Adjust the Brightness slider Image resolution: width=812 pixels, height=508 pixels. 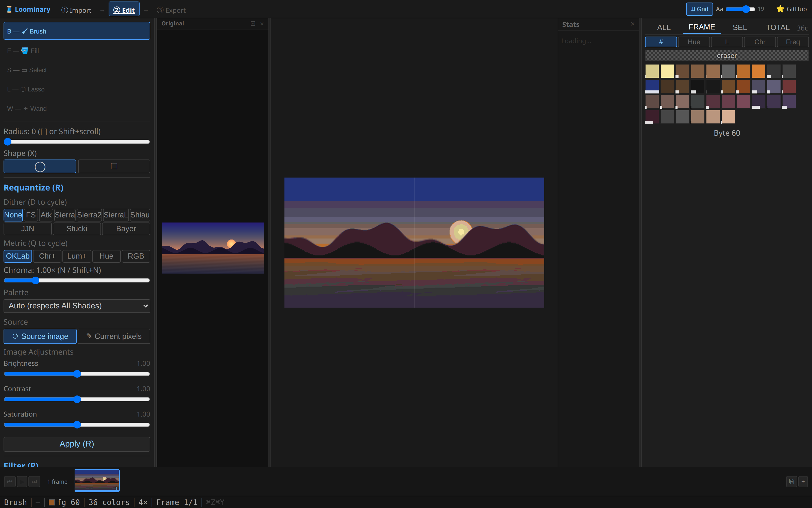[76, 374]
